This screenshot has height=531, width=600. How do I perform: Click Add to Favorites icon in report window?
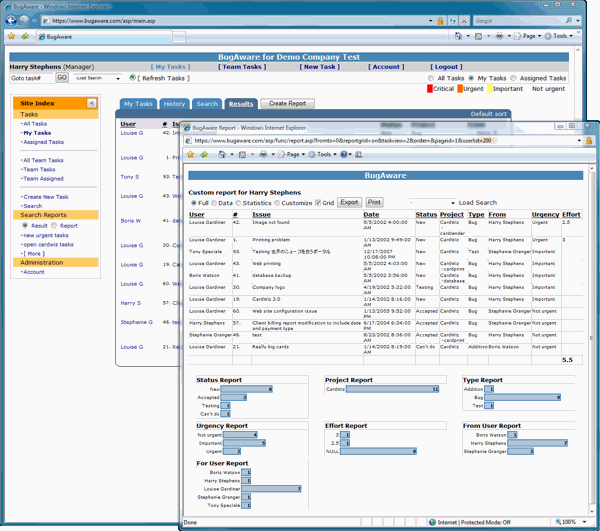pyautogui.click(x=204, y=155)
